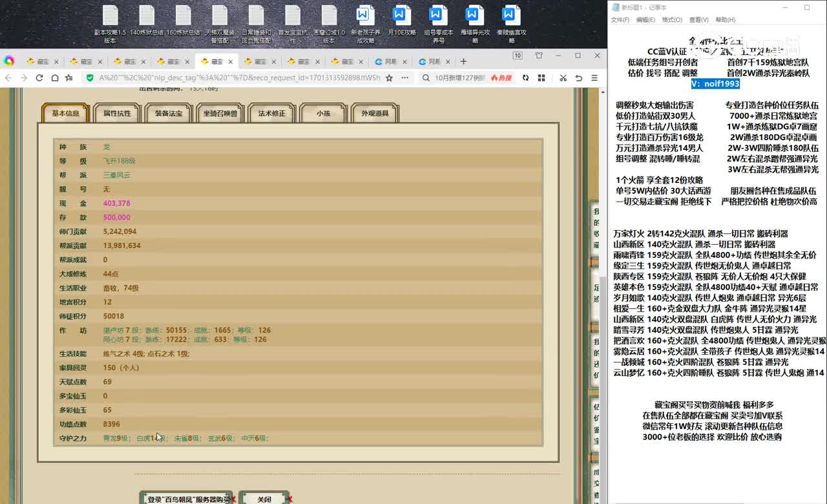The height and width of the screenshot is (504, 827).
Task: Open Notepad 文件(F) menu
Action: pyautogui.click(x=620, y=20)
